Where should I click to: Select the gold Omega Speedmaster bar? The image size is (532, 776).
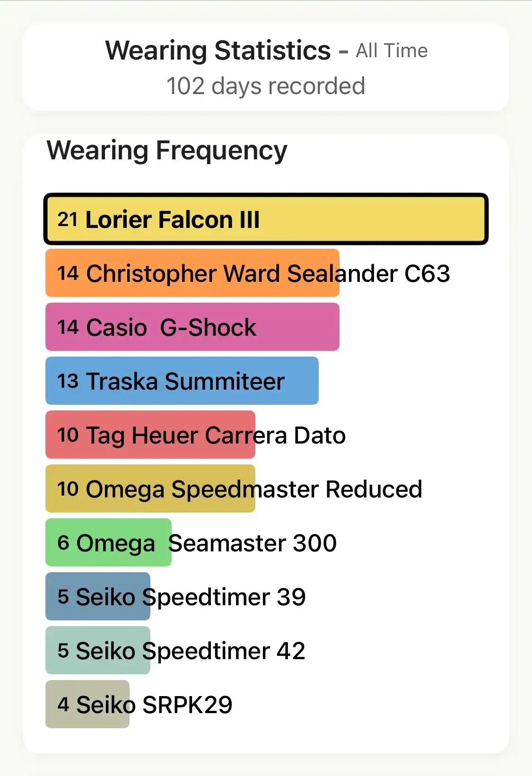[x=150, y=488]
